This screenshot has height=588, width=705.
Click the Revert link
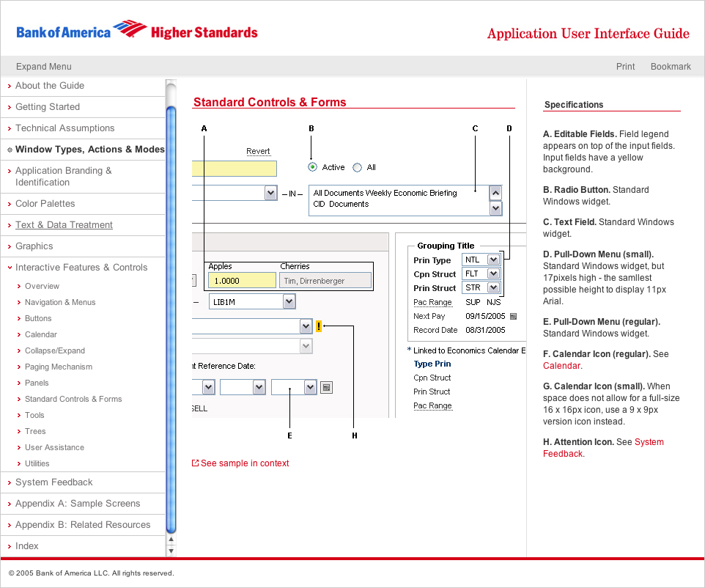258,151
